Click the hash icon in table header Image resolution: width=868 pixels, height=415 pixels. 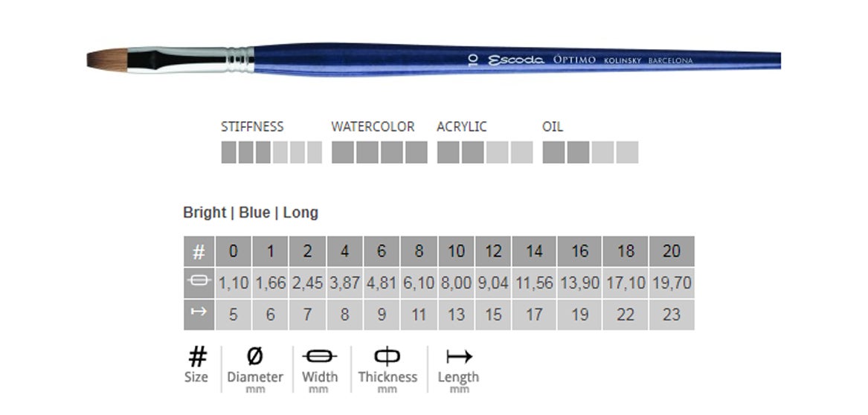click(199, 252)
